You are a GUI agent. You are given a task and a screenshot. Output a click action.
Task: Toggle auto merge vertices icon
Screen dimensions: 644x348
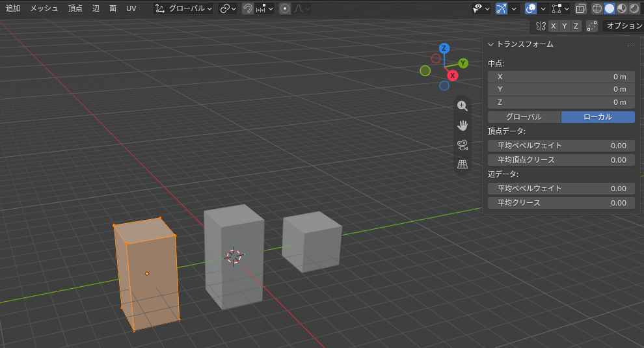pyautogui.click(x=591, y=26)
